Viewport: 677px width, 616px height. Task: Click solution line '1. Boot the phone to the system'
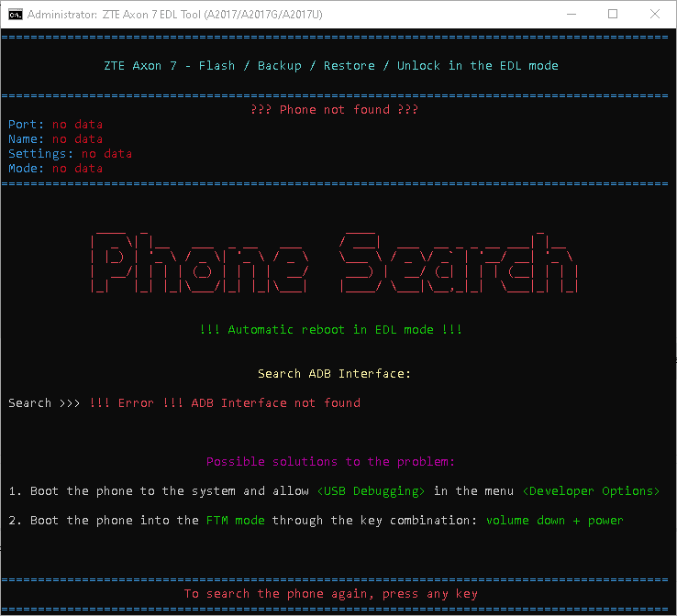(x=334, y=491)
